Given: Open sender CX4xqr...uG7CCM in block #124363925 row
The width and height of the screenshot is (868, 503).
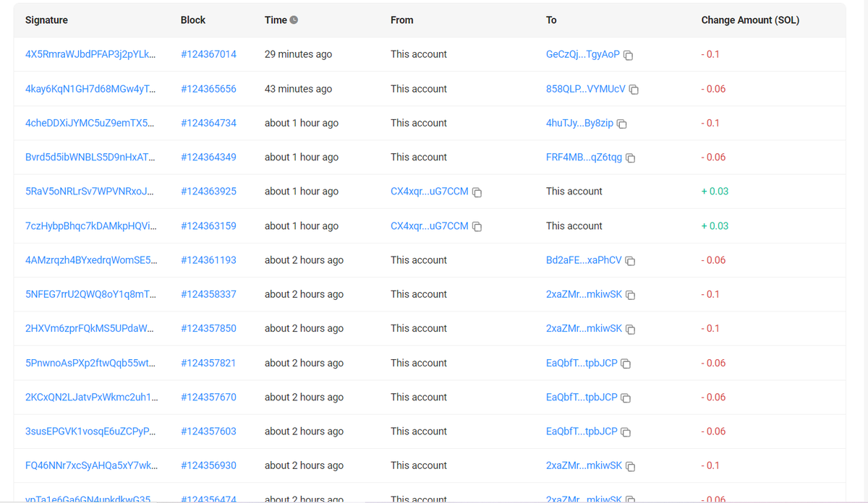Looking at the screenshot, I should 430,192.
